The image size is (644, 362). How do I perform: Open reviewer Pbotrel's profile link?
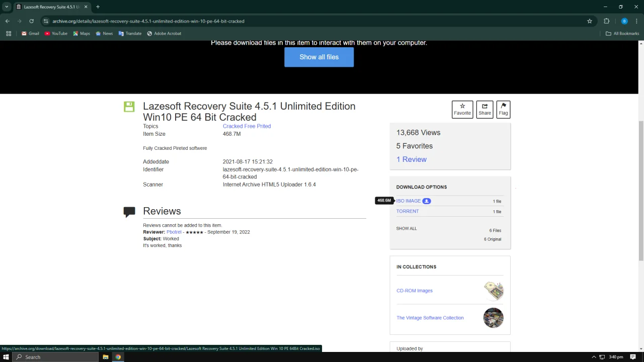(x=174, y=232)
